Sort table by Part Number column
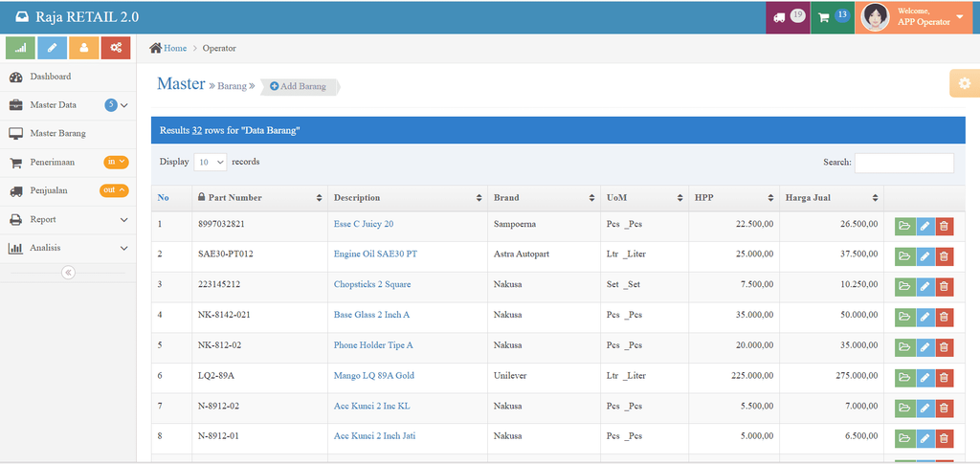 pos(259,198)
